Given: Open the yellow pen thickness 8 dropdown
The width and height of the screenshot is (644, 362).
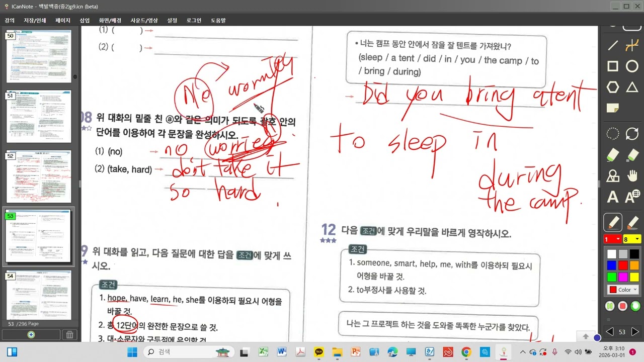Looking at the screenshot, I should click(632, 239).
